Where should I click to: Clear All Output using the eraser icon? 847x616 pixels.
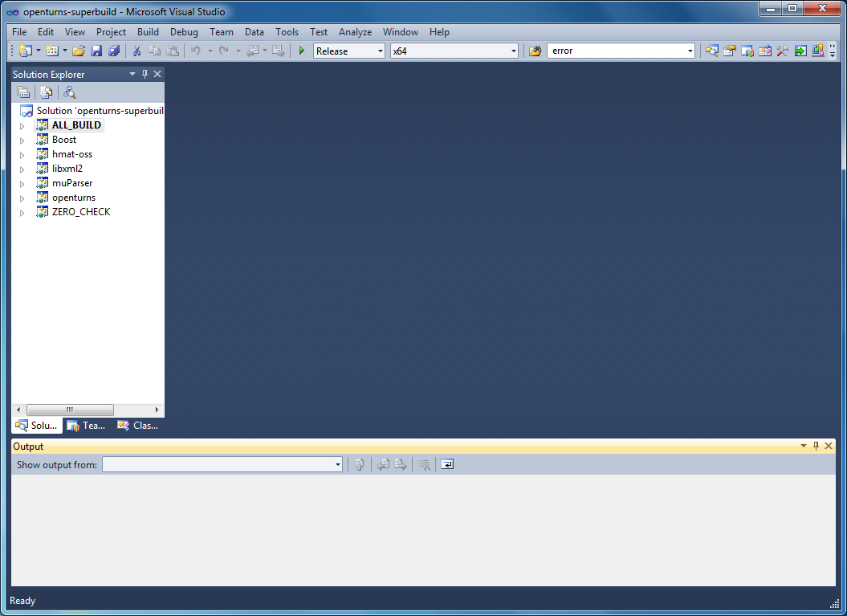424,464
